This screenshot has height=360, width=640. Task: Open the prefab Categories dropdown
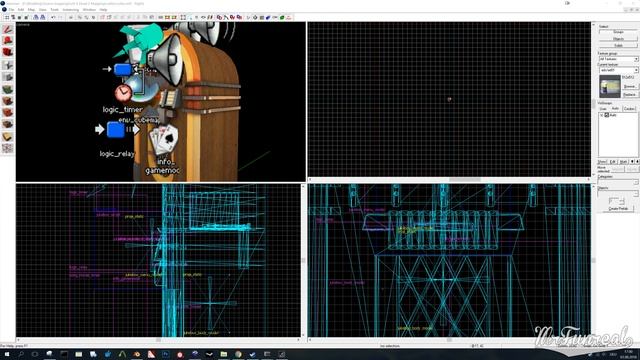[618, 182]
